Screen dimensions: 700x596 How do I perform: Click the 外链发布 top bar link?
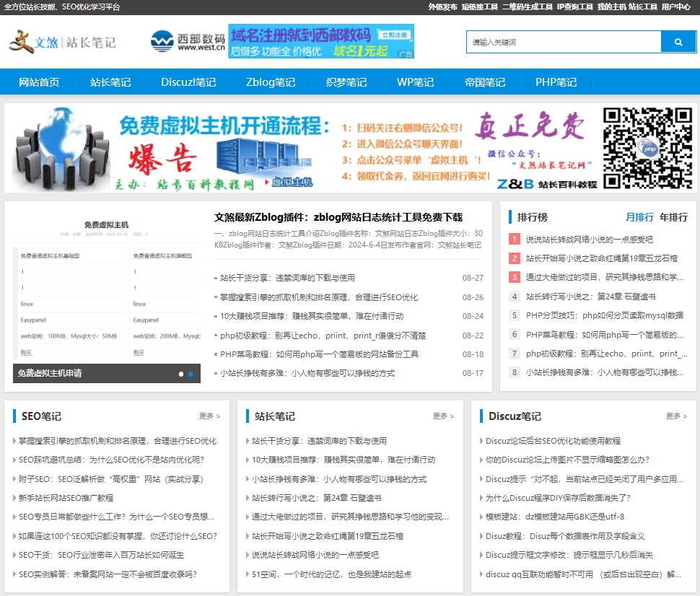[x=442, y=6]
